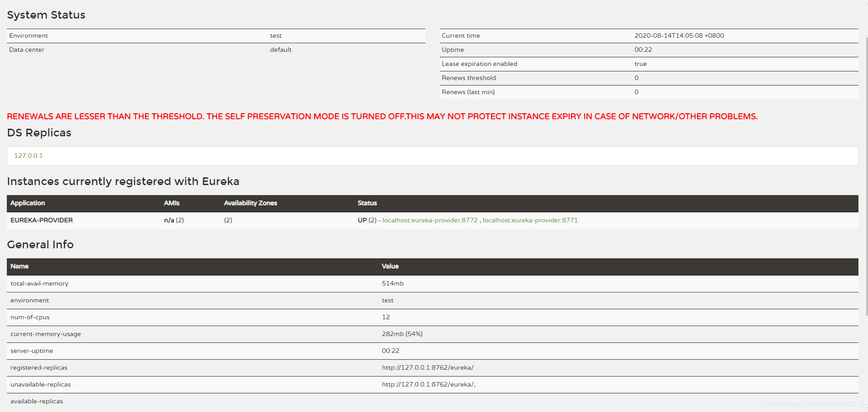Click the registered-replicas row name
This screenshot has width=868, height=412.
coord(39,368)
